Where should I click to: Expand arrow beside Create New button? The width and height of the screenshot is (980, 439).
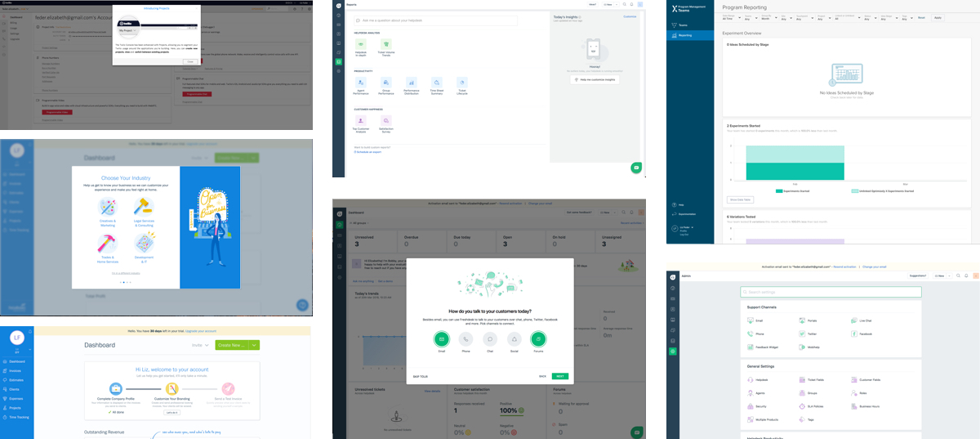pyautogui.click(x=254, y=345)
